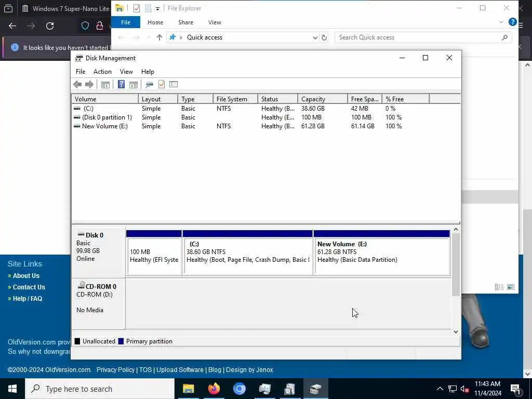Click the black Unallocated legend swatch
Screen dimensions: 532x399
77,341
